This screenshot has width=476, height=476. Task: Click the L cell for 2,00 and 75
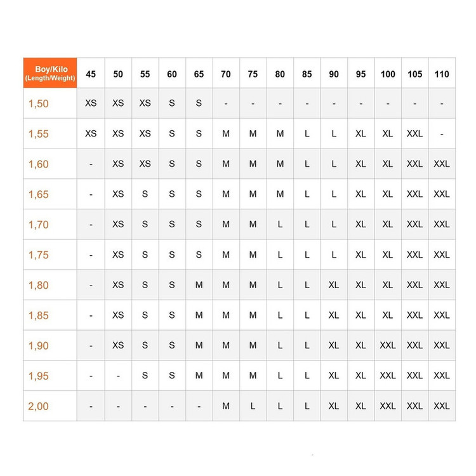point(253,406)
